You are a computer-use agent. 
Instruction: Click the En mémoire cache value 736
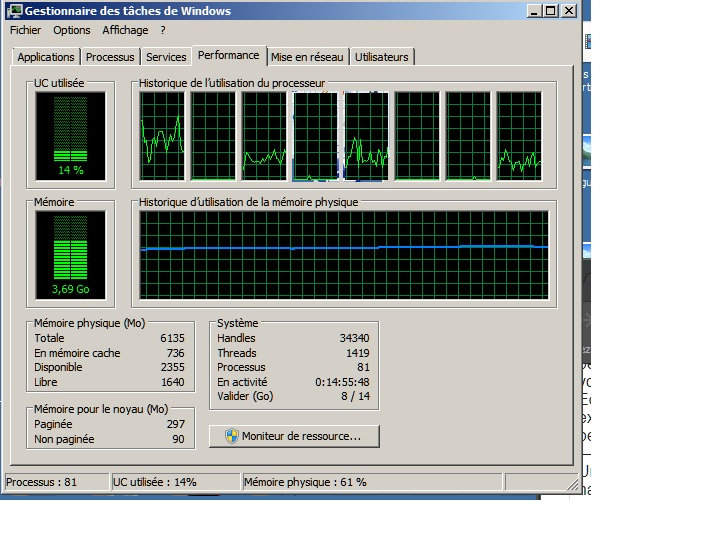point(176,353)
